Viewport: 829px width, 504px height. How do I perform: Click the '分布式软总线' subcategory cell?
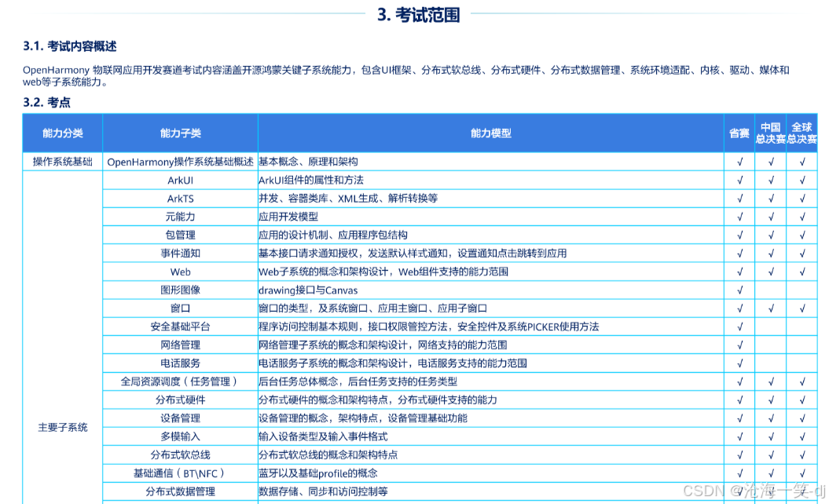pyautogui.click(x=180, y=455)
